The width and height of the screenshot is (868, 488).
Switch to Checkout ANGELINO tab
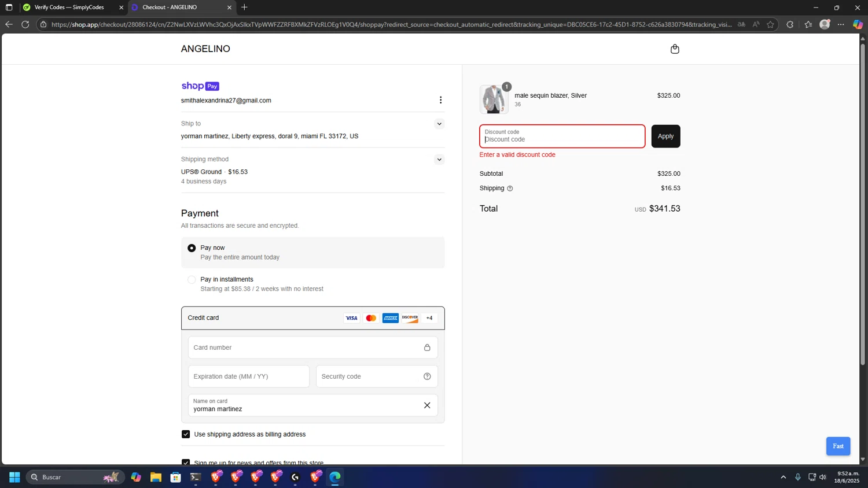pyautogui.click(x=181, y=8)
